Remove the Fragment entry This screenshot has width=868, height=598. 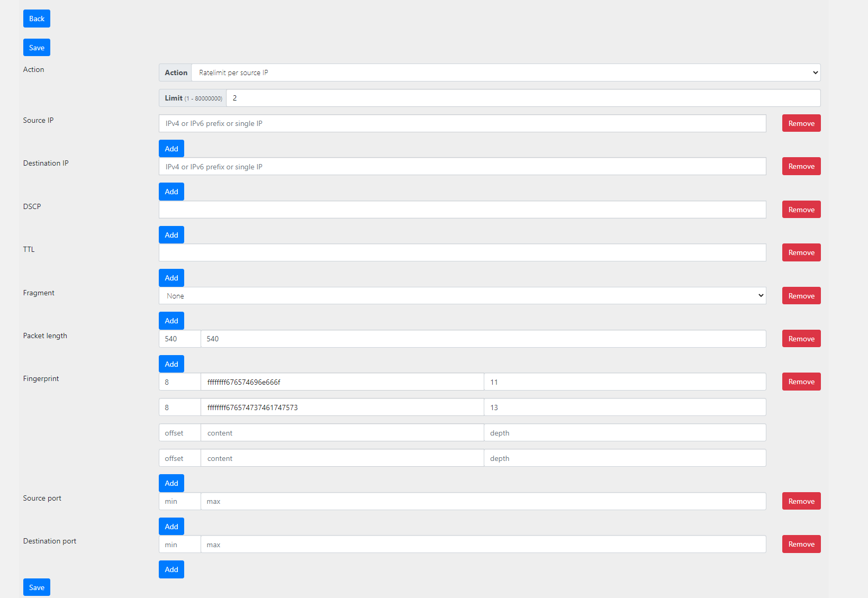(x=801, y=296)
